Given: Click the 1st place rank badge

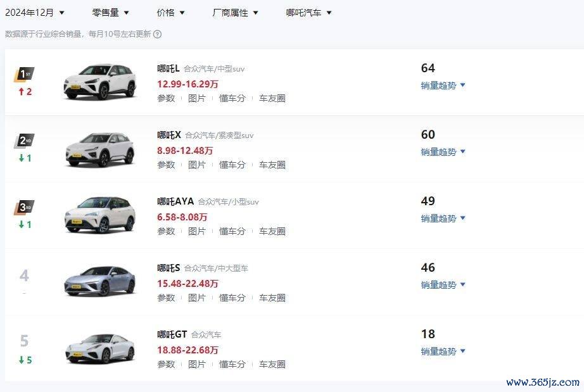Looking at the screenshot, I should pyautogui.click(x=24, y=75).
